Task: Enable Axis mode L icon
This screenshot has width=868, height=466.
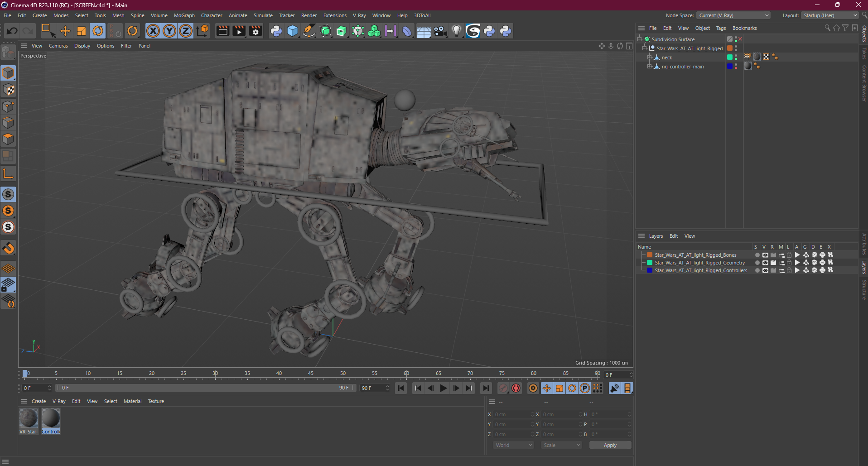Action: (8, 174)
